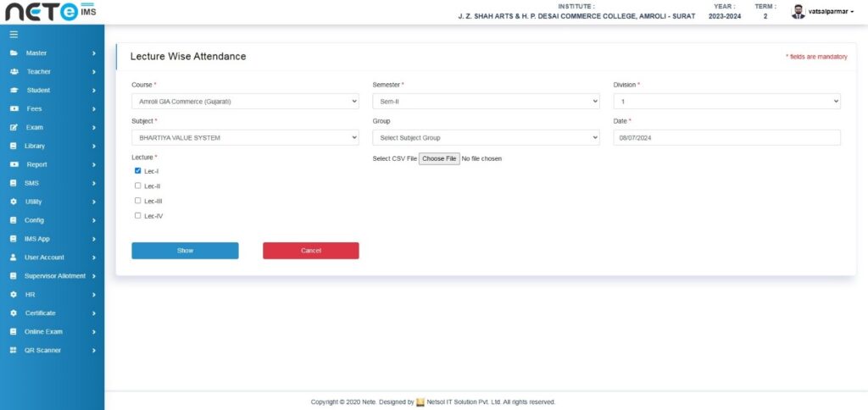Click the red Cancel button
868x410 pixels.
pyautogui.click(x=310, y=251)
